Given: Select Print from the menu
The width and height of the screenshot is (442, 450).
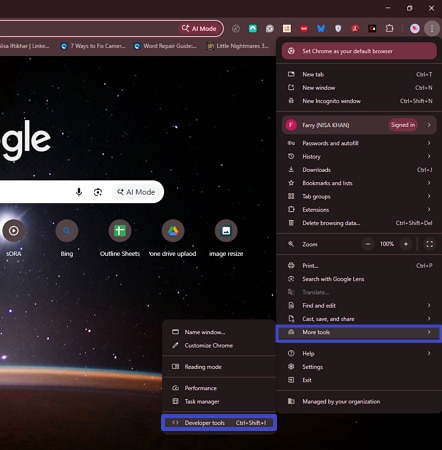Looking at the screenshot, I should click(x=359, y=266).
